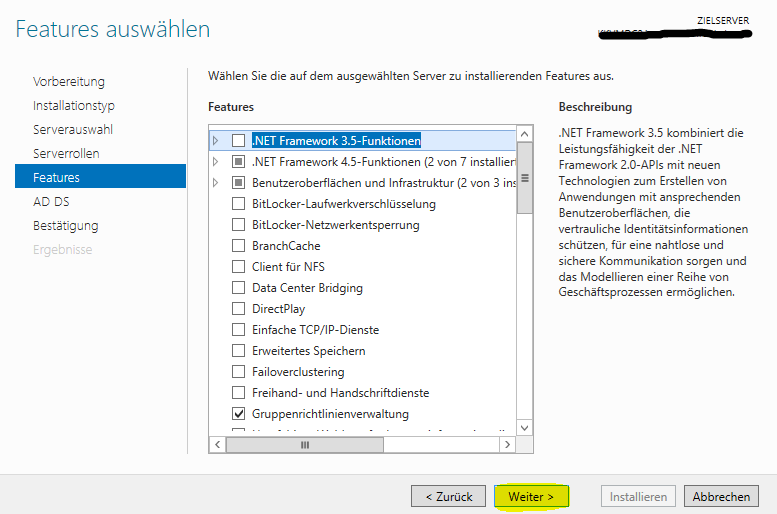Toggle Benutzeroberflächen und Infrastruktur checkbox
The height and width of the screenshot is (514, 777).
(x=238, y=183)
